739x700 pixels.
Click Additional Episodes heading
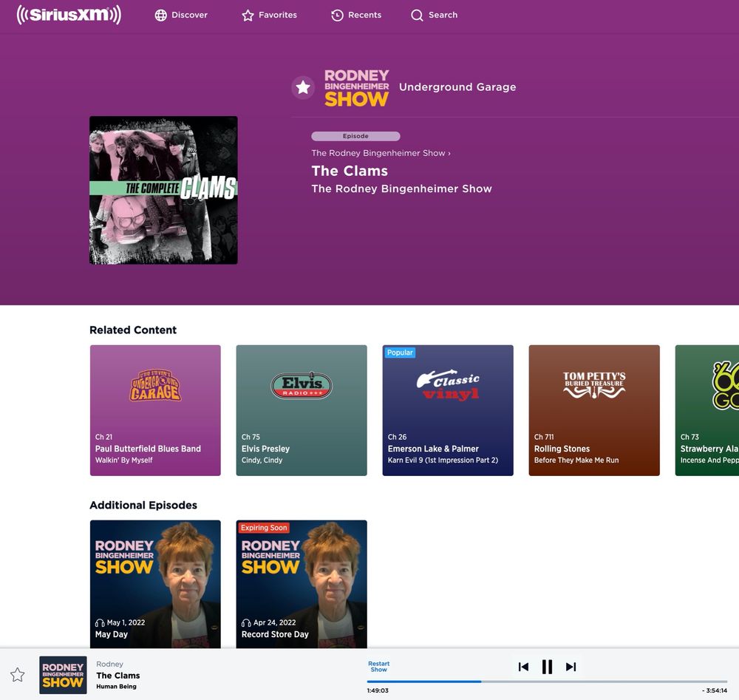point(143,505)
